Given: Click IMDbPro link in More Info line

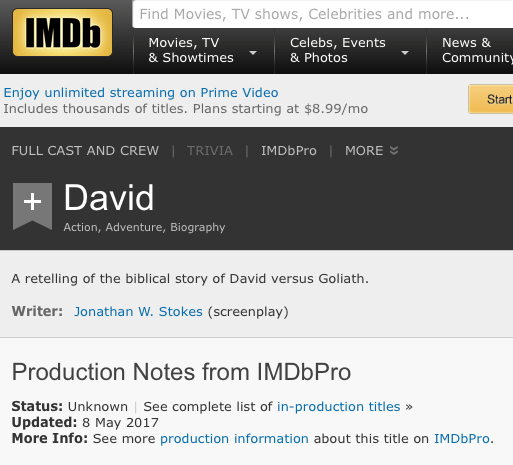Looking at the screenshot, I should 462,439.
